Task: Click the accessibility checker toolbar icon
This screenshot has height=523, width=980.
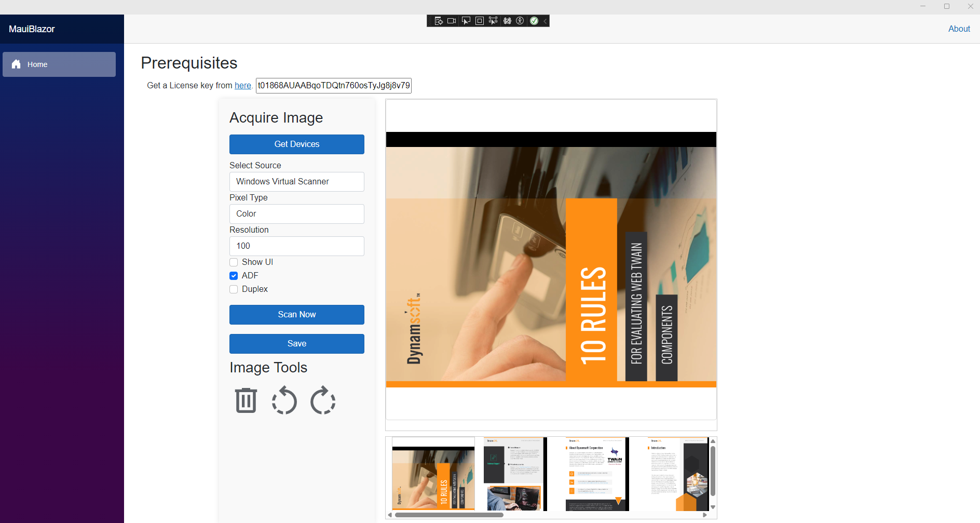Action: click(520, 21)
